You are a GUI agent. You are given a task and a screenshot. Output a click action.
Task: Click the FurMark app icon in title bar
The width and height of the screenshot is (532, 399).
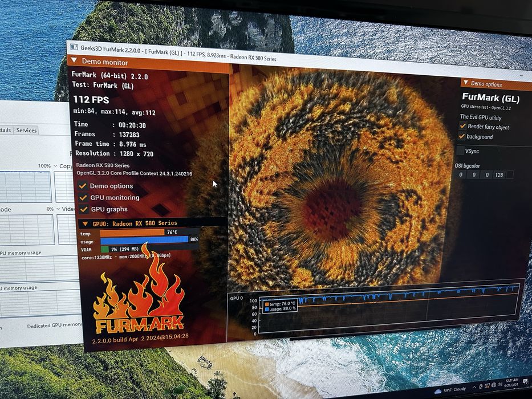pyautogui.click(x=74, y=47)
